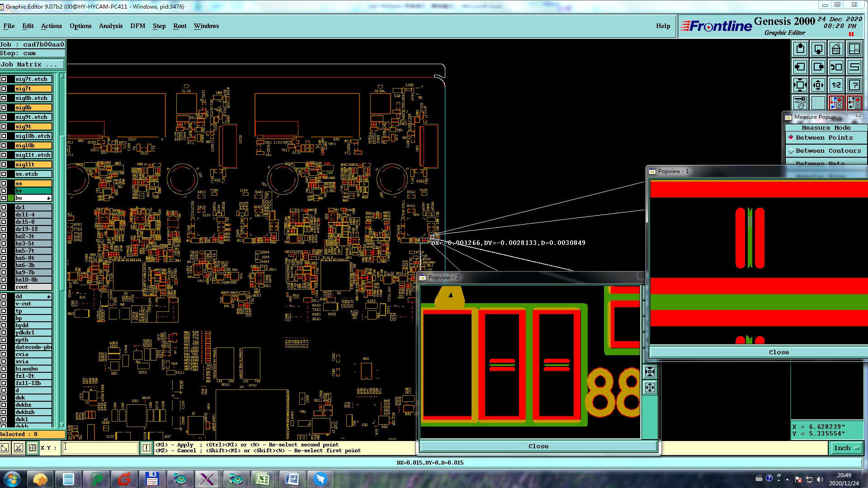The height and width of the screenshot is (488, 868).
Task: Click the question mark help window icon
Action: tap(854, 85)
